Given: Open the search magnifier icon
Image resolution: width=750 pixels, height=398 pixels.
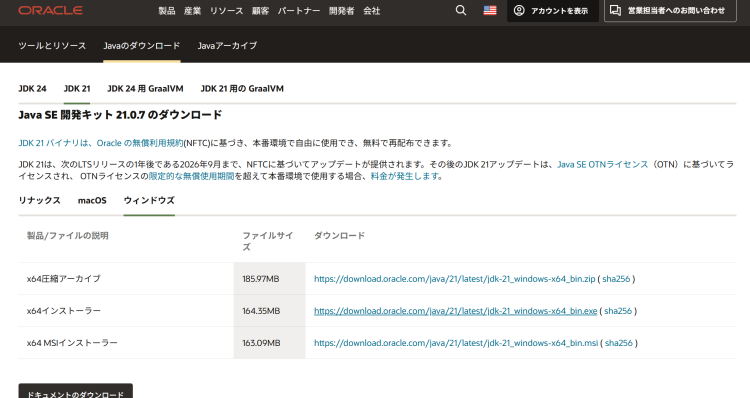Looking at the screenshot, I should pos(461,10).
